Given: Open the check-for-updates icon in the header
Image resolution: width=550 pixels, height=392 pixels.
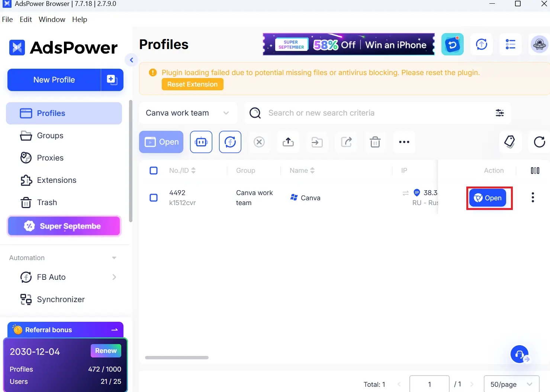Looking at the screenshot, I should click(x=482, y=44).
